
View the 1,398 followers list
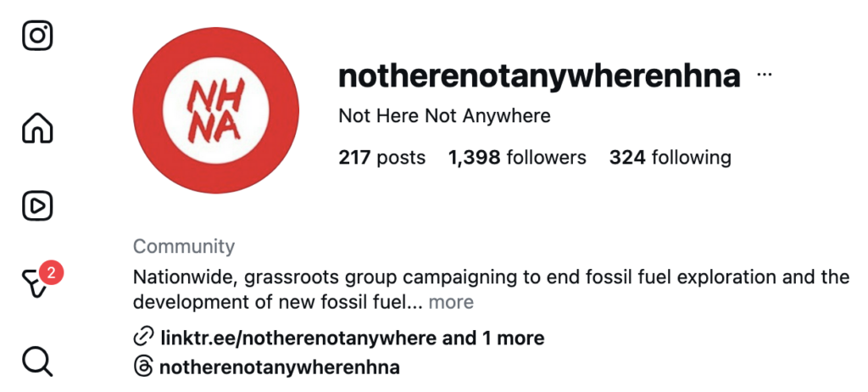(517, 157)
